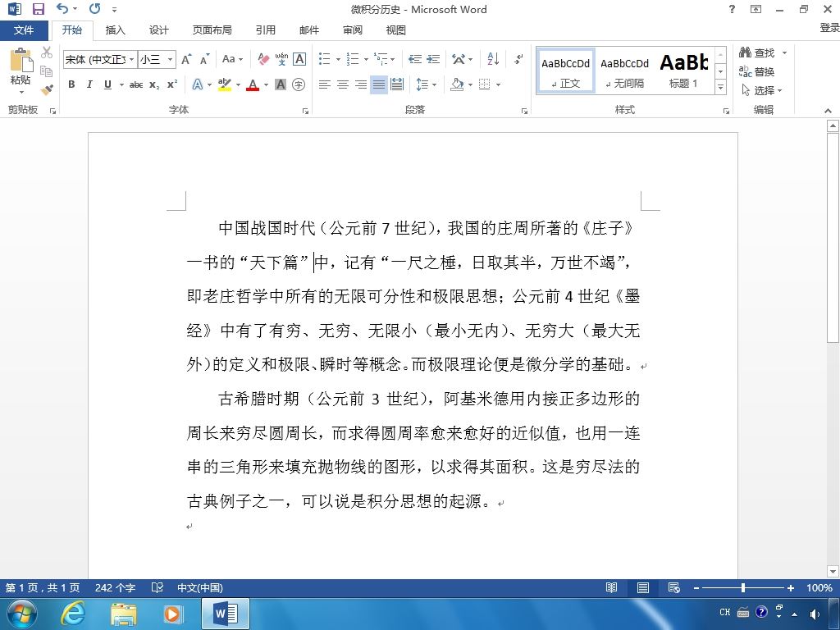Switch to the 引用 tab
The image size is (840, 630).
pos(265,30)
